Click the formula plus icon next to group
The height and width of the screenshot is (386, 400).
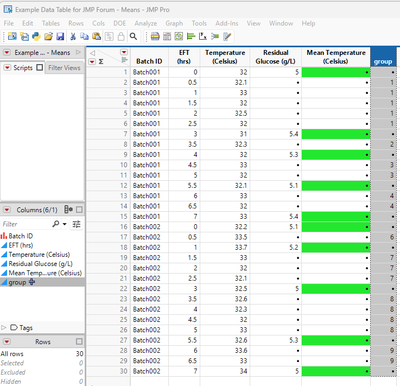click(32, 282)
